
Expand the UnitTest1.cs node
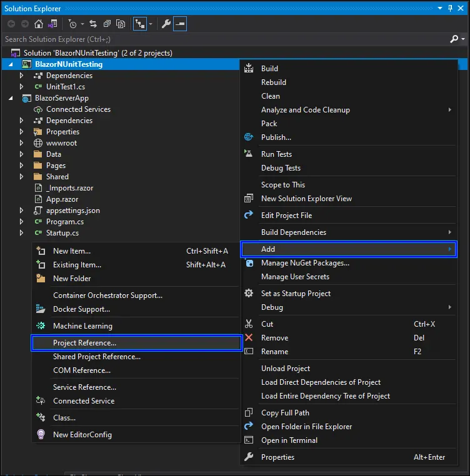point(21,87)
